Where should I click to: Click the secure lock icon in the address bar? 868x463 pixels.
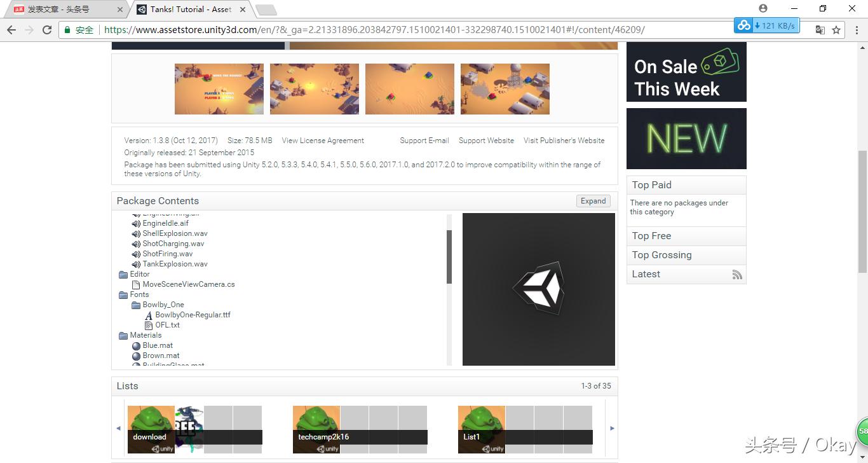coord(66,30)
